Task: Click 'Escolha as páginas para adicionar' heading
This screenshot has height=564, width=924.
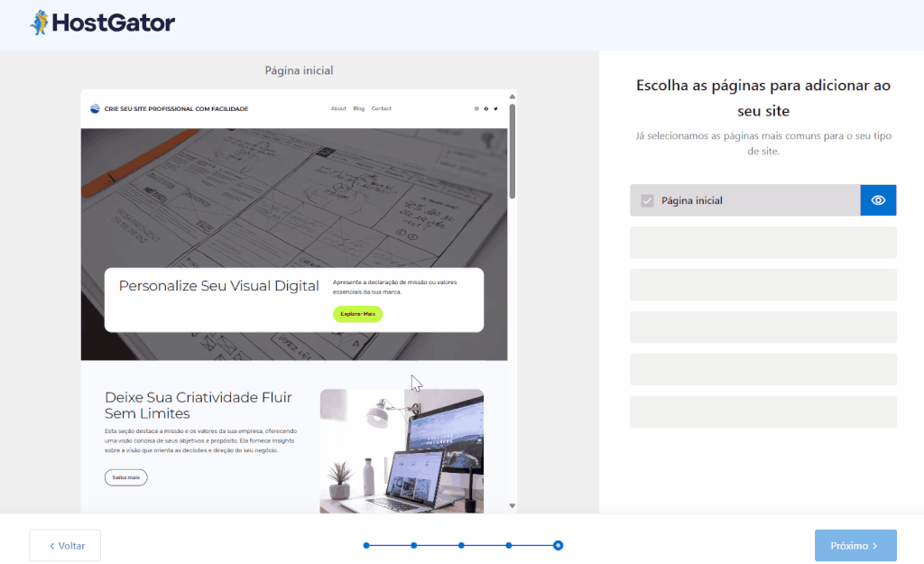Action: [763, 97]
